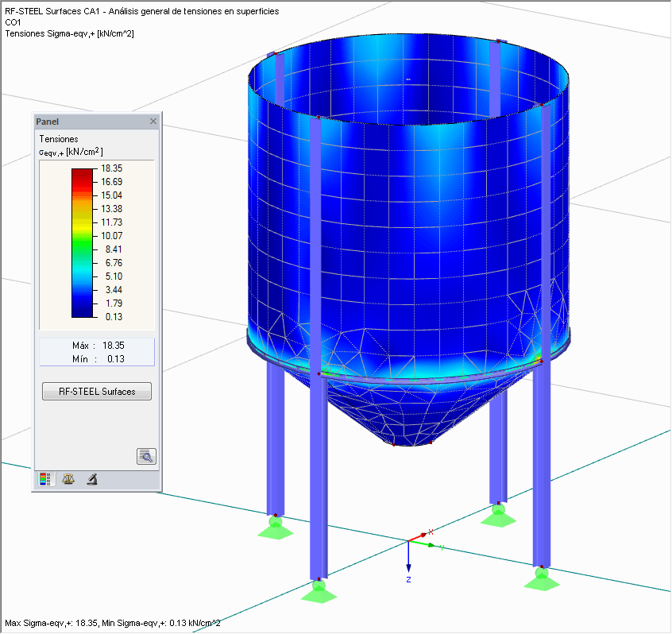Select the front-right green nodal support

(542, 578)
